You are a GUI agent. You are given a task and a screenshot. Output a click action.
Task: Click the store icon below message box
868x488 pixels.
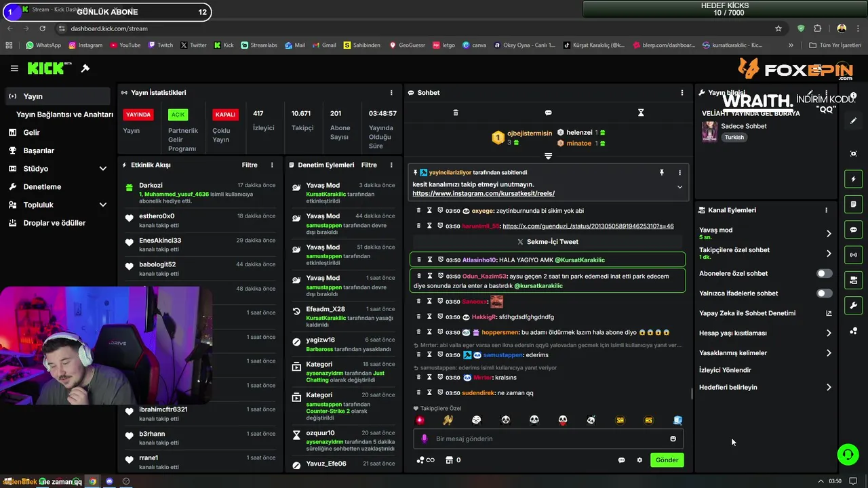click(x=449, y=460)
